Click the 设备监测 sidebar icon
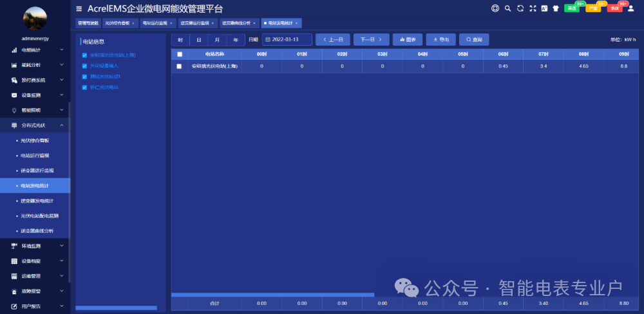This screenshot has height=314, width=644. coord(14,95)
